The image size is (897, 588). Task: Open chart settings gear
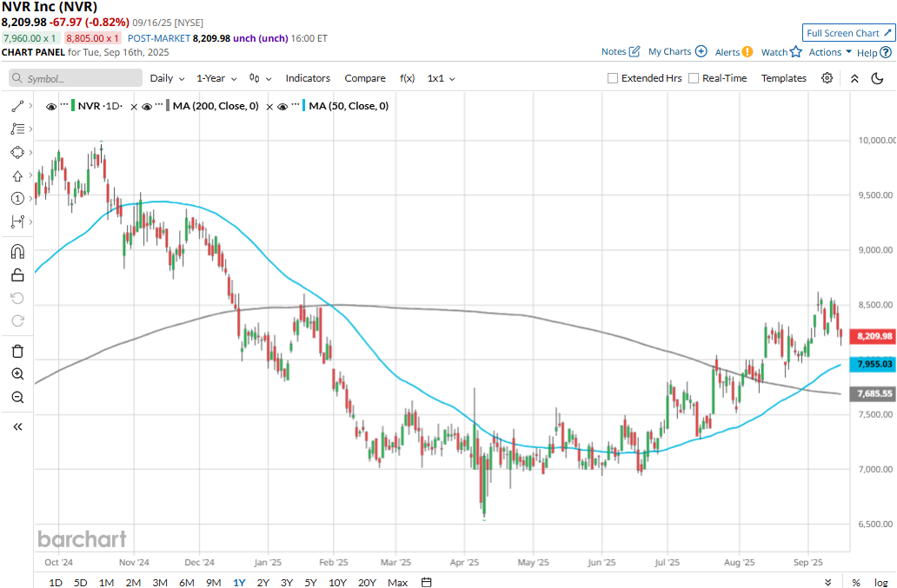(x=827, y=78)
